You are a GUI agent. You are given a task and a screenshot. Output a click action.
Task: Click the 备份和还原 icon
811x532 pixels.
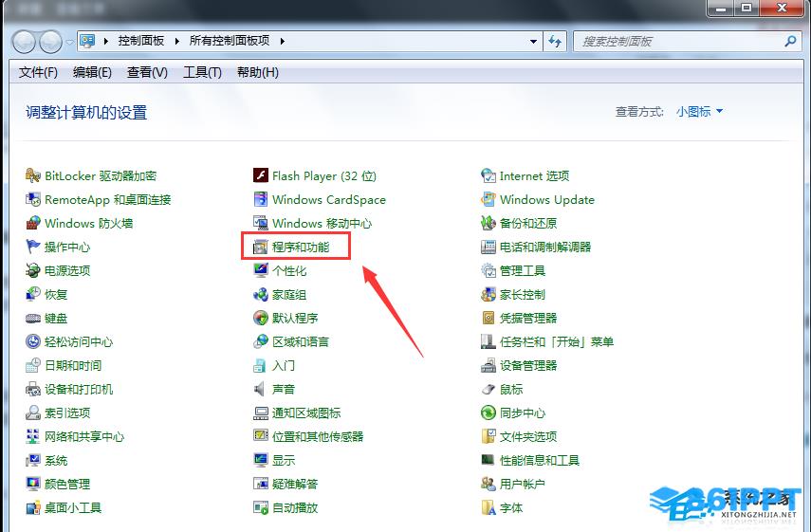pos(488,224)
